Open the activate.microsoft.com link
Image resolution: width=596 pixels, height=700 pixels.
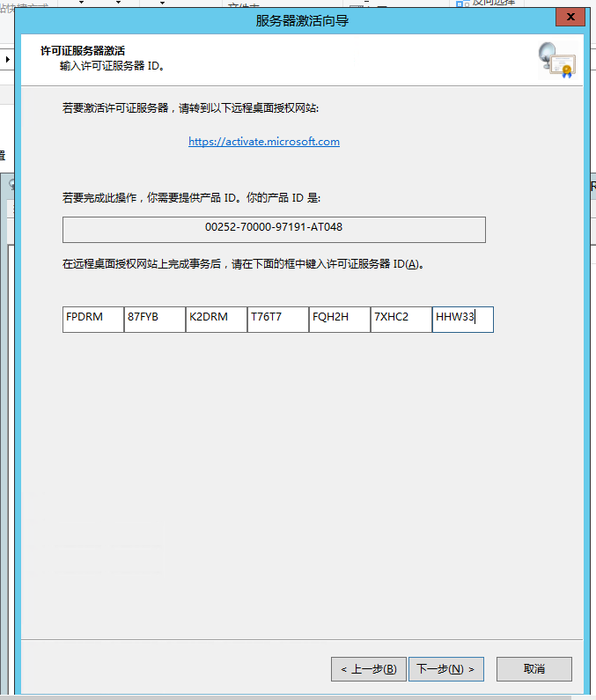point(264,142)
